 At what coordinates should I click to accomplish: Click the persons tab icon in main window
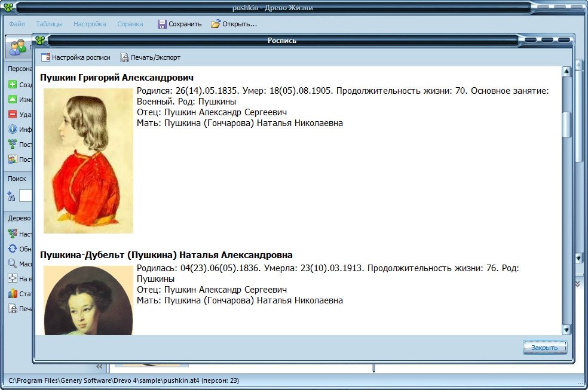17,48
